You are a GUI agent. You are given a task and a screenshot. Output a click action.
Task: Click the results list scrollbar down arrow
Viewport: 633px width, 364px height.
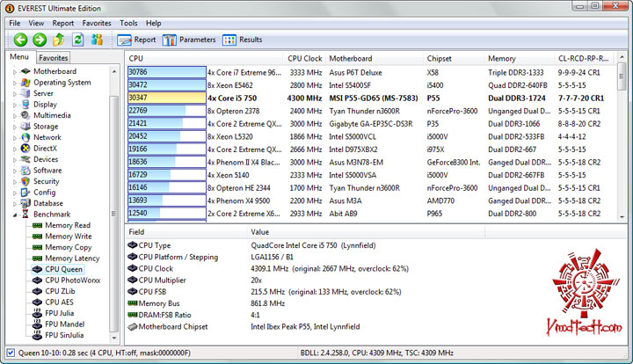click(622, 216)
